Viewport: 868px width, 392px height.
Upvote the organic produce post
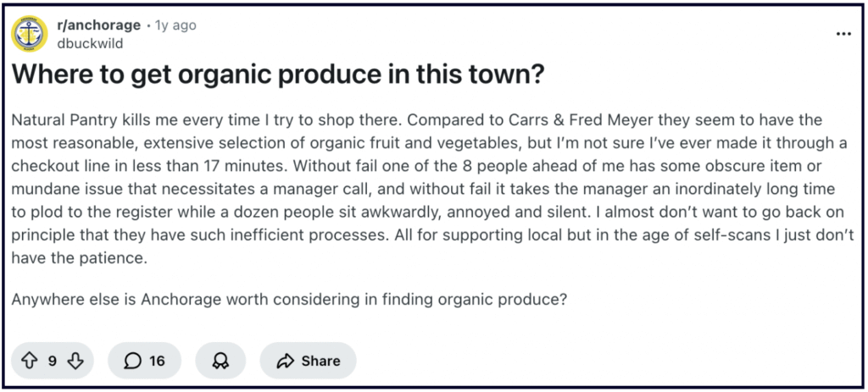pos(30,361)
